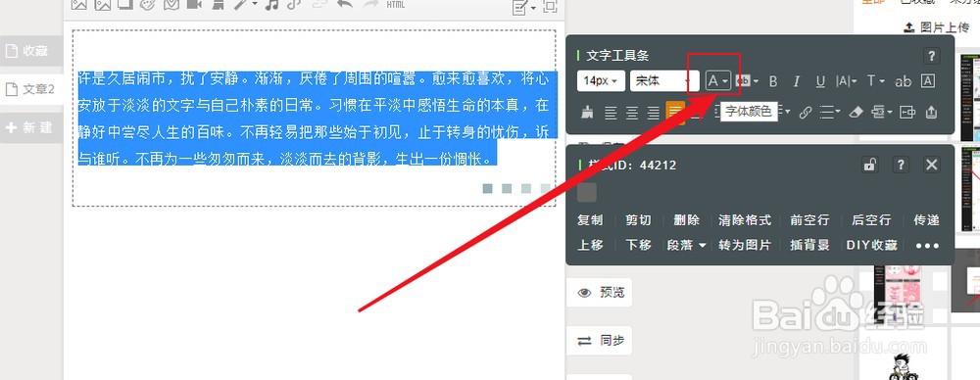Toggle italic (I) formatting

point(796,81)
